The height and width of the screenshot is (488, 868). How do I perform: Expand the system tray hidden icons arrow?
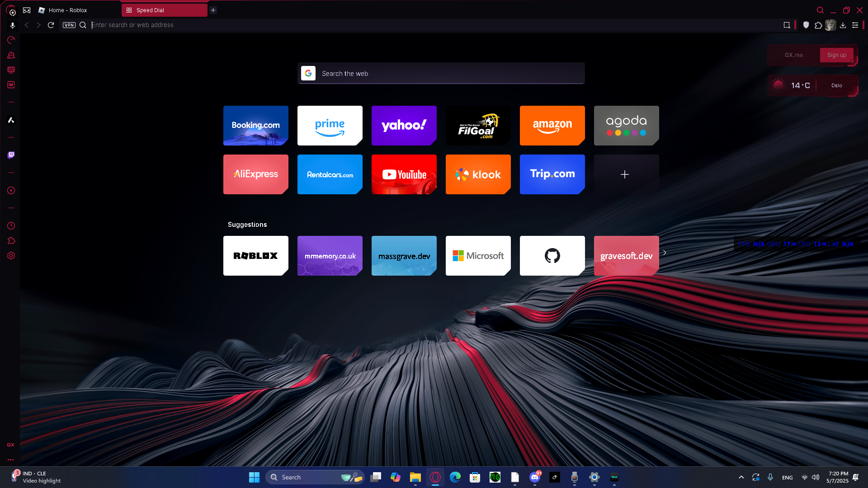(741, 477)
